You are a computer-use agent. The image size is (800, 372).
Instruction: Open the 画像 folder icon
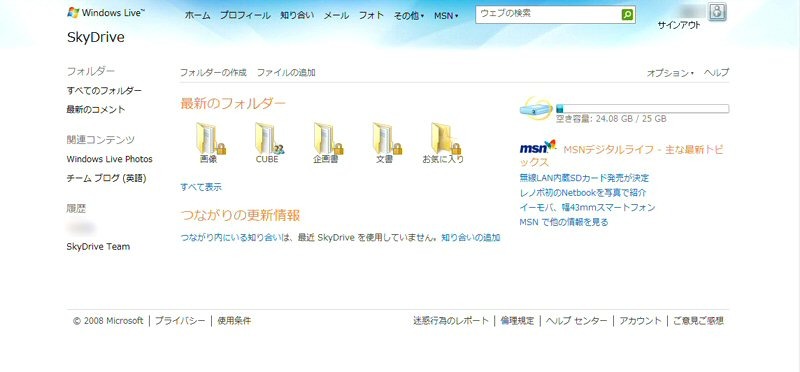point(210,138)
